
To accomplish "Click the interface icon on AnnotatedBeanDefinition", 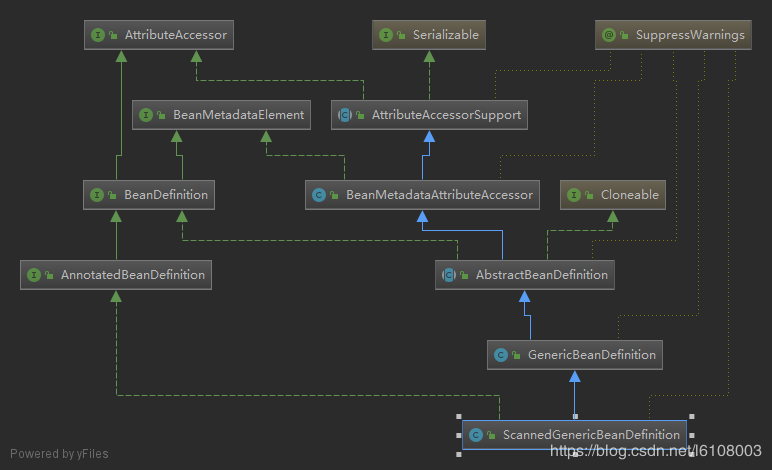I will coord(34,275).
